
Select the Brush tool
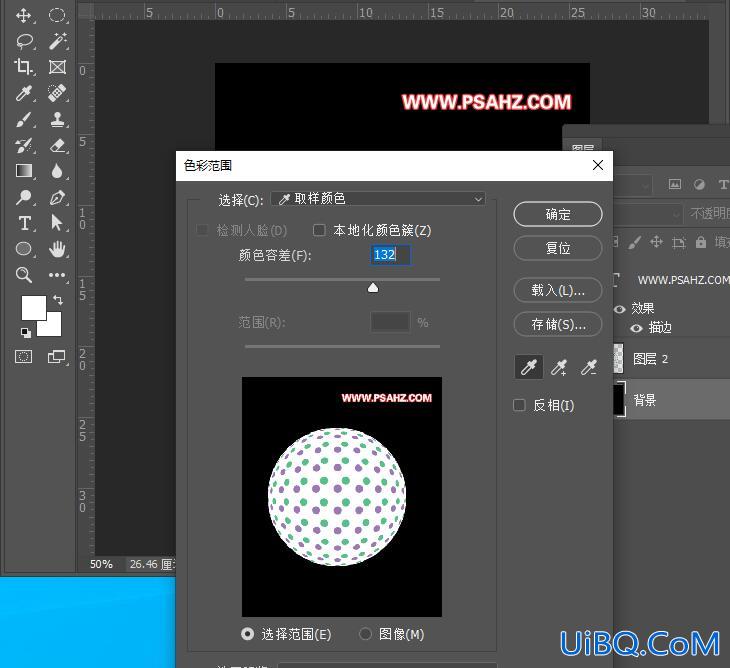pyautogui.click(x=23, y=119)
